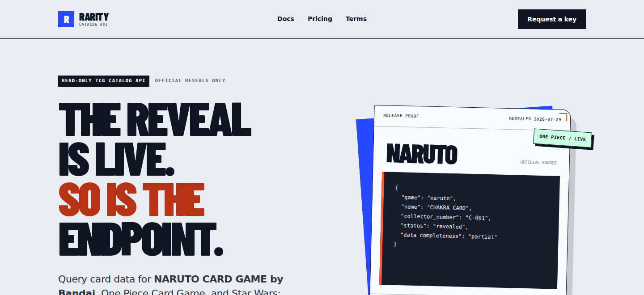The height and width of the screenshot is (295, 644).
Task: Click the orange corner mark on card
Action: click(563, 117)
